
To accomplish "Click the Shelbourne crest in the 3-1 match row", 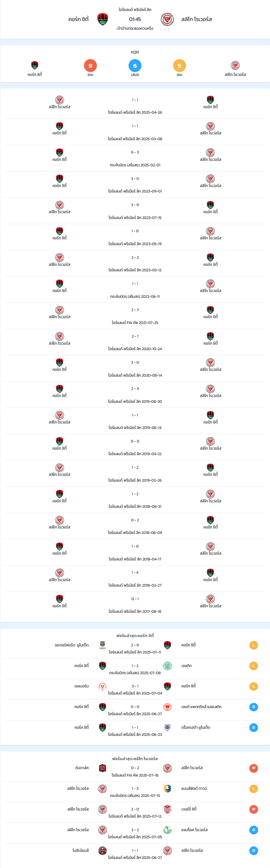I will point(102,686).
